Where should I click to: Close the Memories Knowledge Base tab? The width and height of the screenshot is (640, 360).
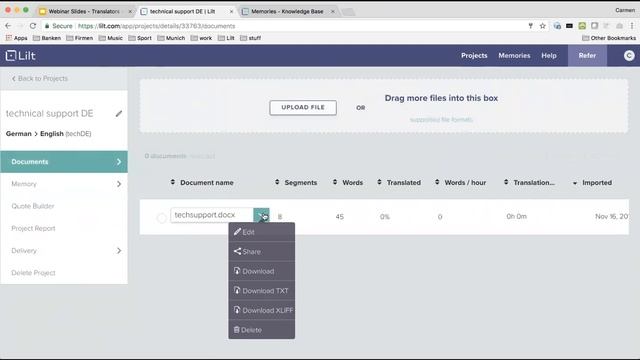pos(333,11)
